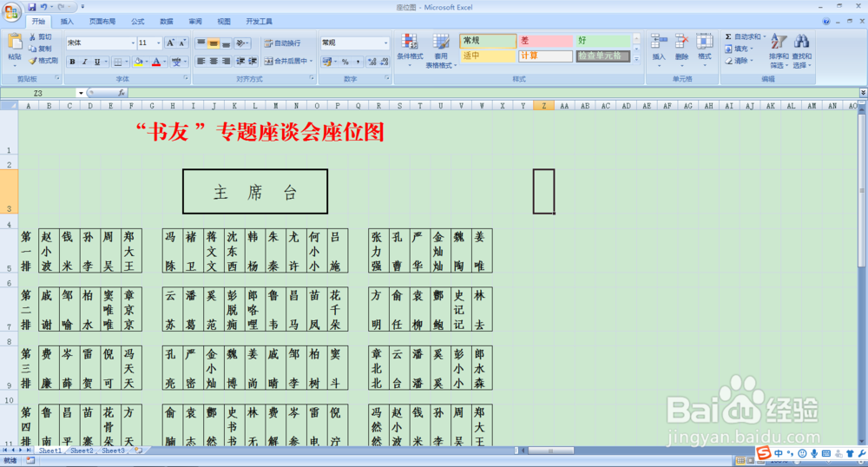The height and width of the screenshot is (467, 868).
Task: Toggle Center horizontal alignment
Action: [214, 61]
